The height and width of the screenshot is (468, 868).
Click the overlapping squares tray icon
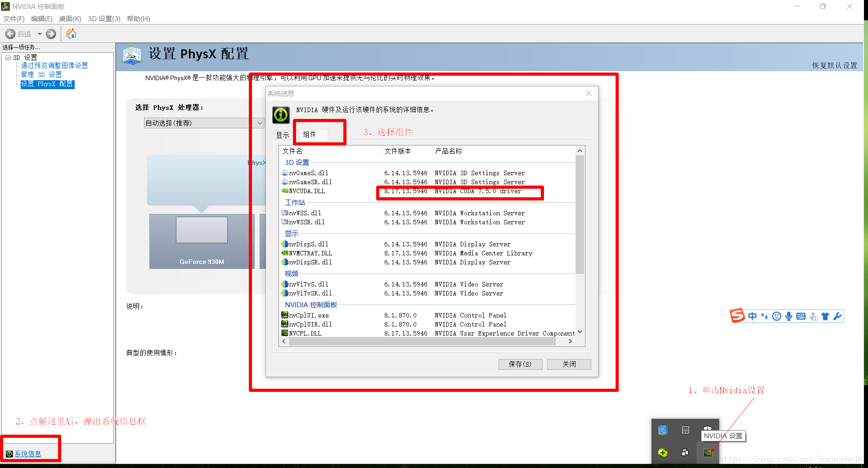685,453
